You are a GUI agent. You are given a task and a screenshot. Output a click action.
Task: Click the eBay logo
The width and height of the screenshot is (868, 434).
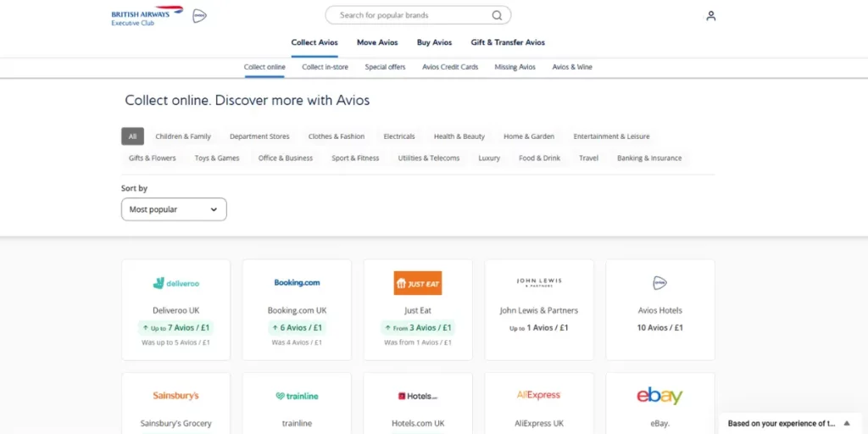tap(659, 396)
